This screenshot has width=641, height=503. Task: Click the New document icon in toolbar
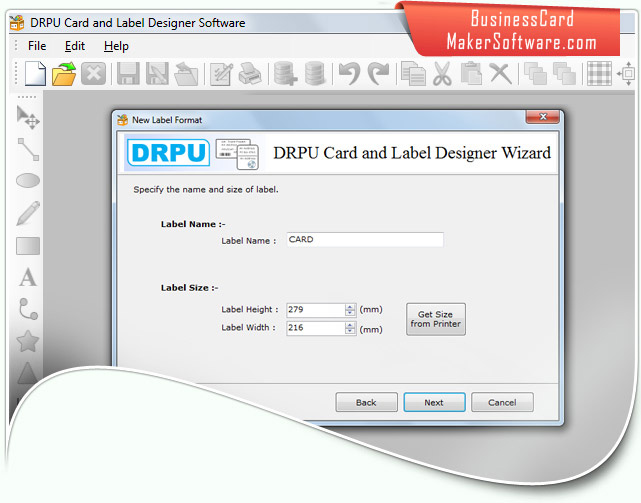(35, 74)
